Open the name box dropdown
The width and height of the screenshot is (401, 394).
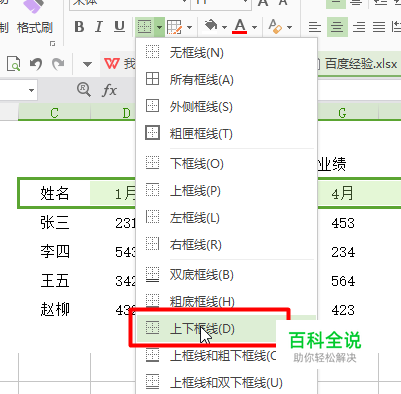pyautogui.click(x=31, y=90)
